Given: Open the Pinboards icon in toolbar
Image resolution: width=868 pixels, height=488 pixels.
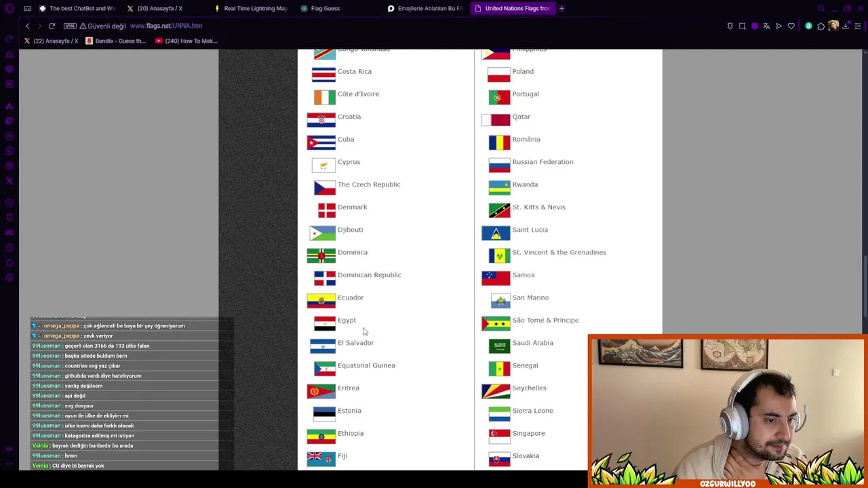Looking at the screenshot, I should (x=730, y=26).
